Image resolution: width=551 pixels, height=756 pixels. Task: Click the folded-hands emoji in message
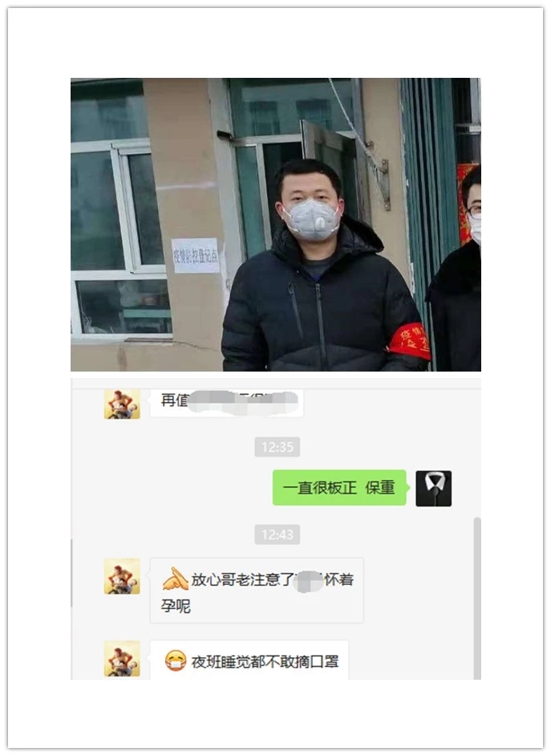pos(175,579)
